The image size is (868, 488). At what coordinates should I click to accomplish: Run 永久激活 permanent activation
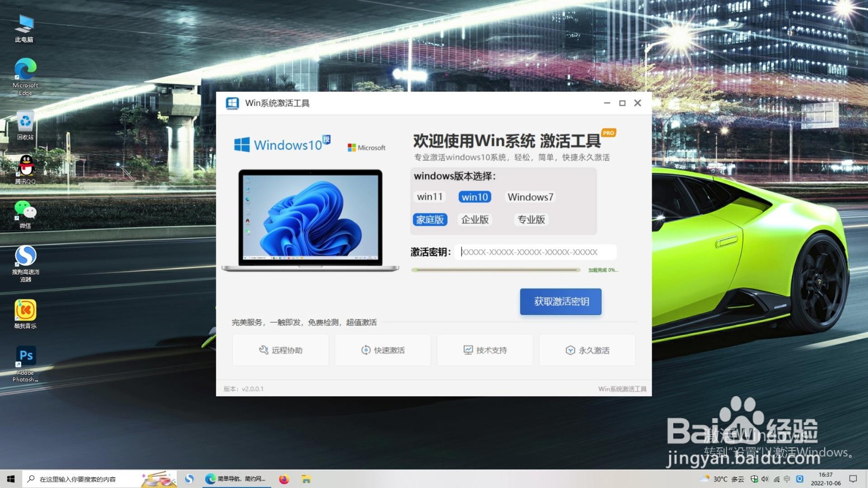click(588, 350)
